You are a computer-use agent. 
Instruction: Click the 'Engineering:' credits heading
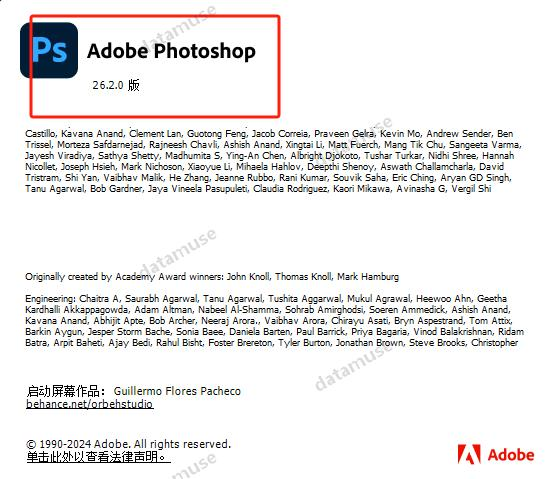[50, 299]
